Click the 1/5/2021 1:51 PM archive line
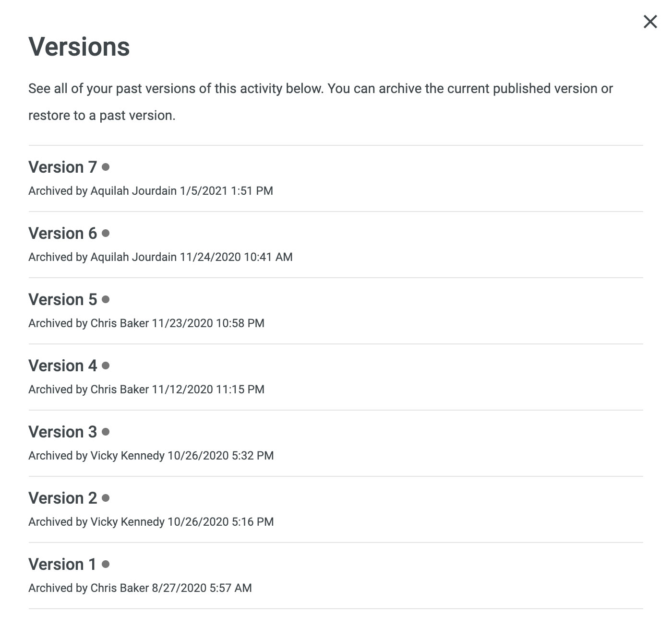The image size is (672, 637). click(x=151, y=191)
